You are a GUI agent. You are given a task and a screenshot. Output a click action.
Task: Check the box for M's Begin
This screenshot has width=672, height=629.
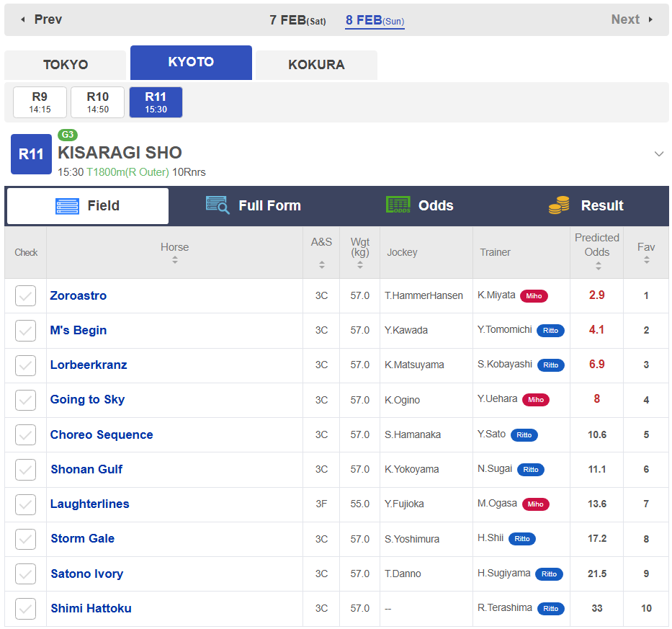click(25, 331)
